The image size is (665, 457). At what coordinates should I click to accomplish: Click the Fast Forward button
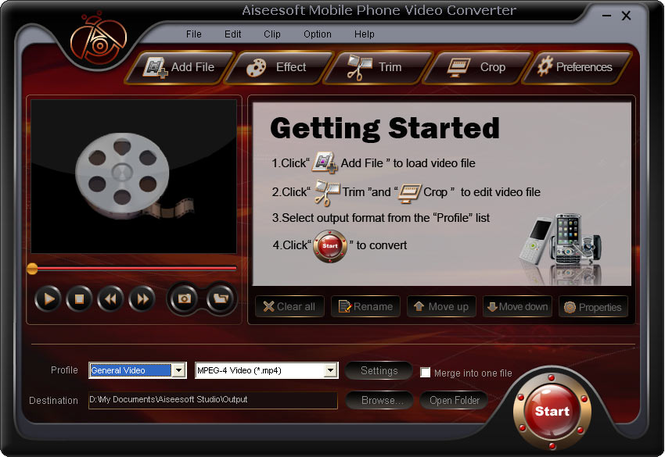point(142,299)
